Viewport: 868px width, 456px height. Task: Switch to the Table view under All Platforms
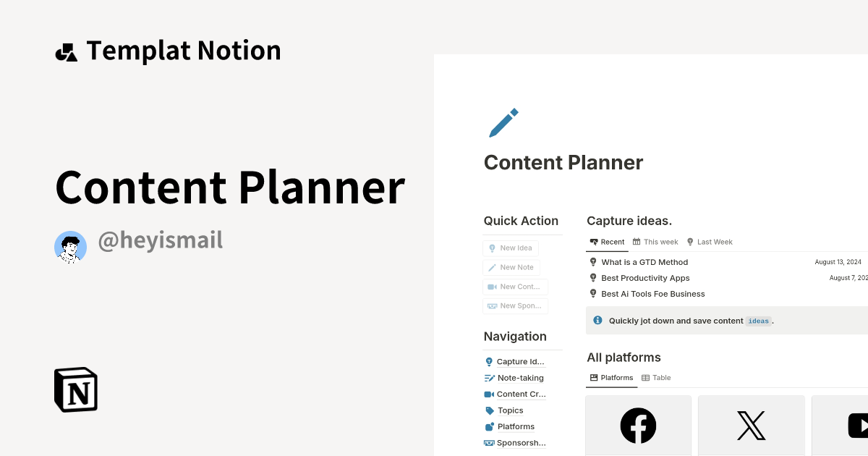[x=656, y=377]
